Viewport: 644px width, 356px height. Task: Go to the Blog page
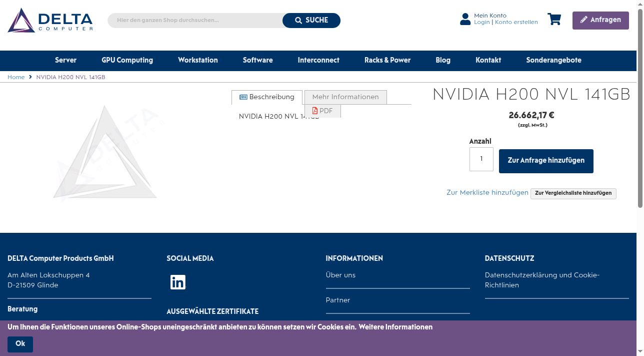coord(443,61)
